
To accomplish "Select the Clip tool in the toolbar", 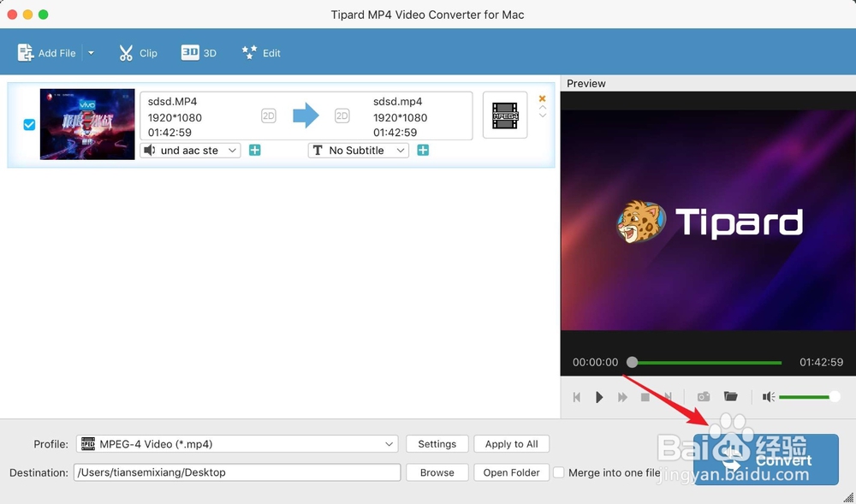I will point(138,52).
